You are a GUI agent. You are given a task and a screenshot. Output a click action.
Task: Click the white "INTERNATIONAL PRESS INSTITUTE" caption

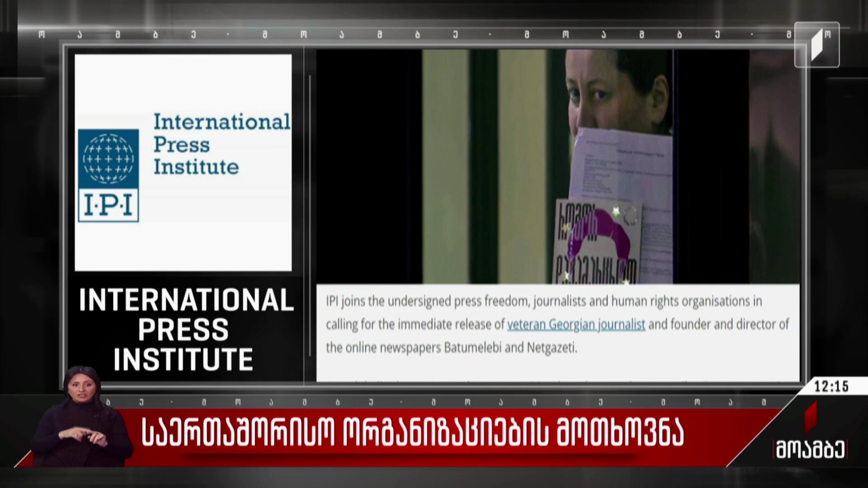coord(186,329)
